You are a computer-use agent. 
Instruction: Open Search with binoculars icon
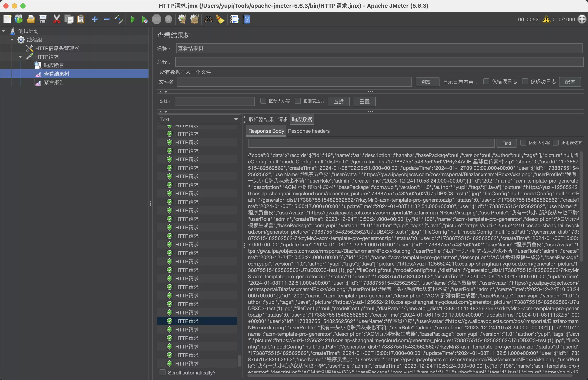pos(208,19)
